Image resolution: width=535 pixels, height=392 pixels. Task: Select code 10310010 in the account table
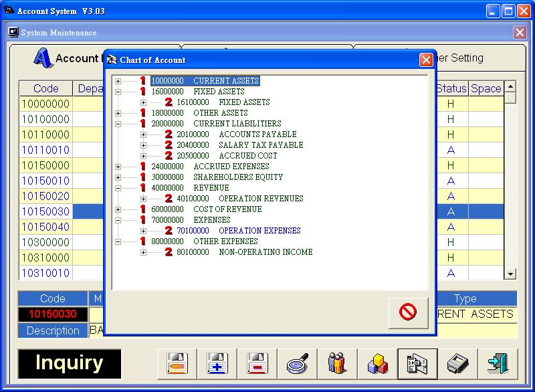pos(45,273)
